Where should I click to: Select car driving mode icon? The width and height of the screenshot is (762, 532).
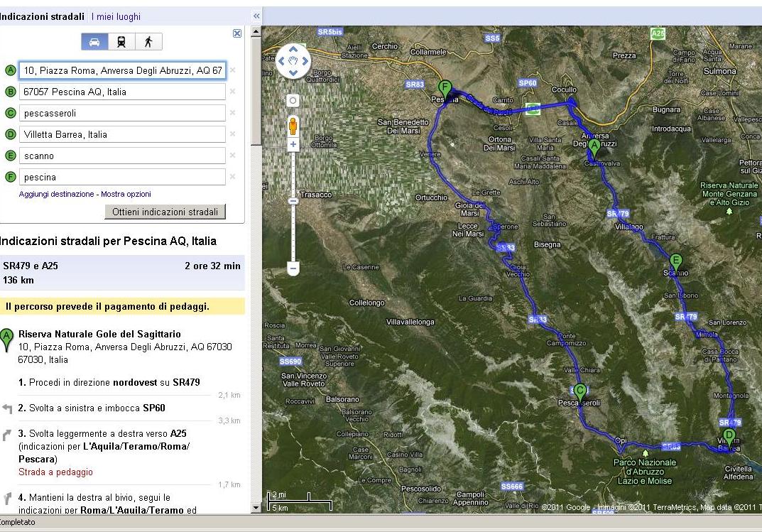coord(94,42)
